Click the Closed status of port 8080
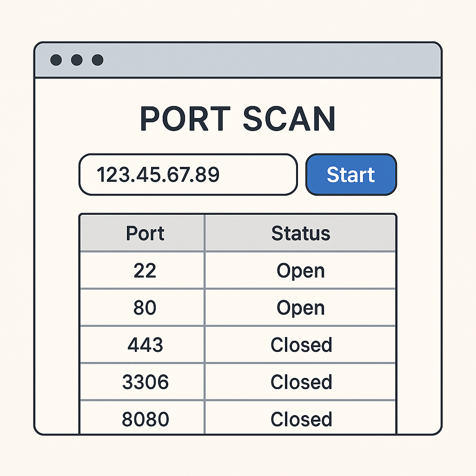Viewport: 476px width, 476px height. [x=300, y=418]
